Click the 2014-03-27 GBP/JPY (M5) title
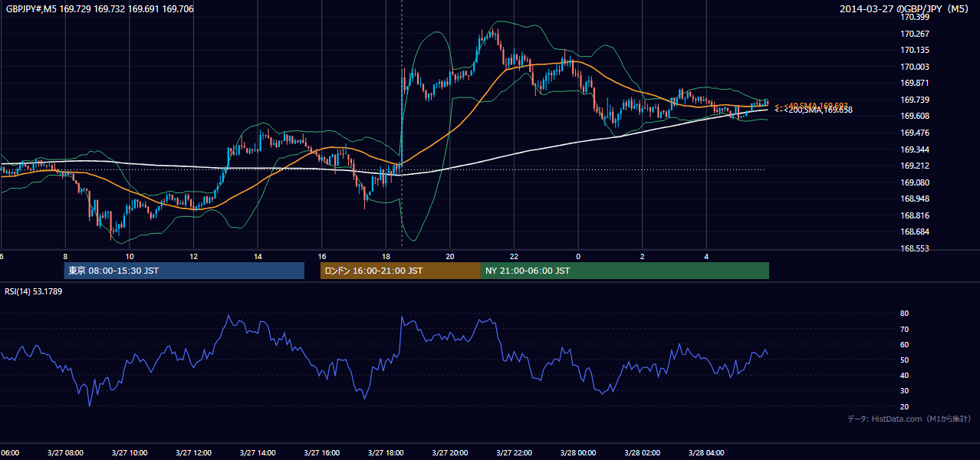Image resolution: width=980 pixels, height=460 pixels. (x=906, y=9)
